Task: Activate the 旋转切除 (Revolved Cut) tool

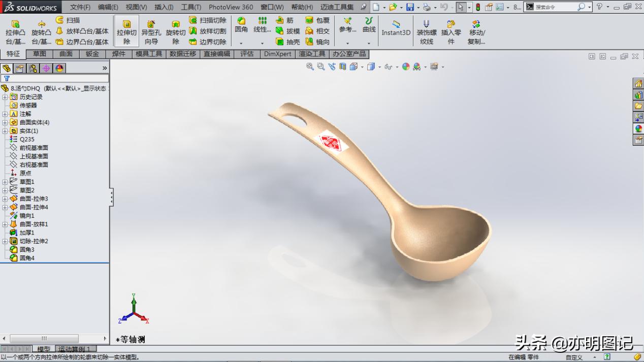Action: click(176, 30)
